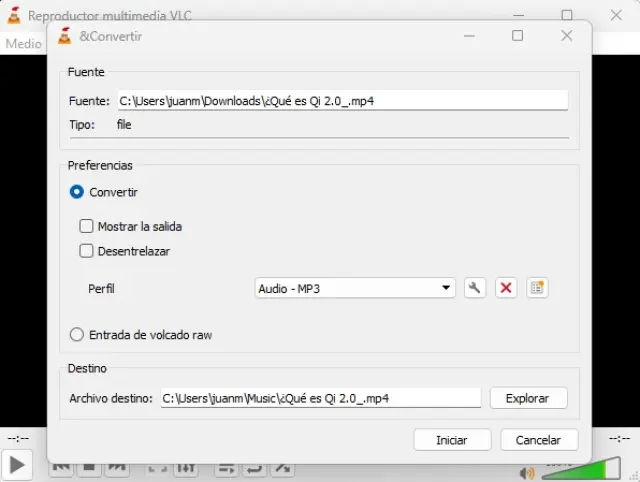640x482 pixels.
Task: Open the Perfil dropdown showing Audio - MP3
Action: click(x=355, y=288)
